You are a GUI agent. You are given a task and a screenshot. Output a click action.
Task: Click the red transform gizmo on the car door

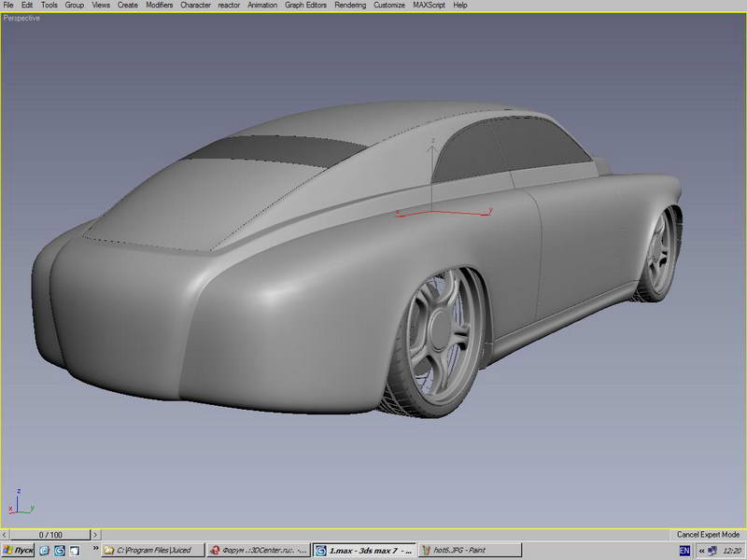443,213
